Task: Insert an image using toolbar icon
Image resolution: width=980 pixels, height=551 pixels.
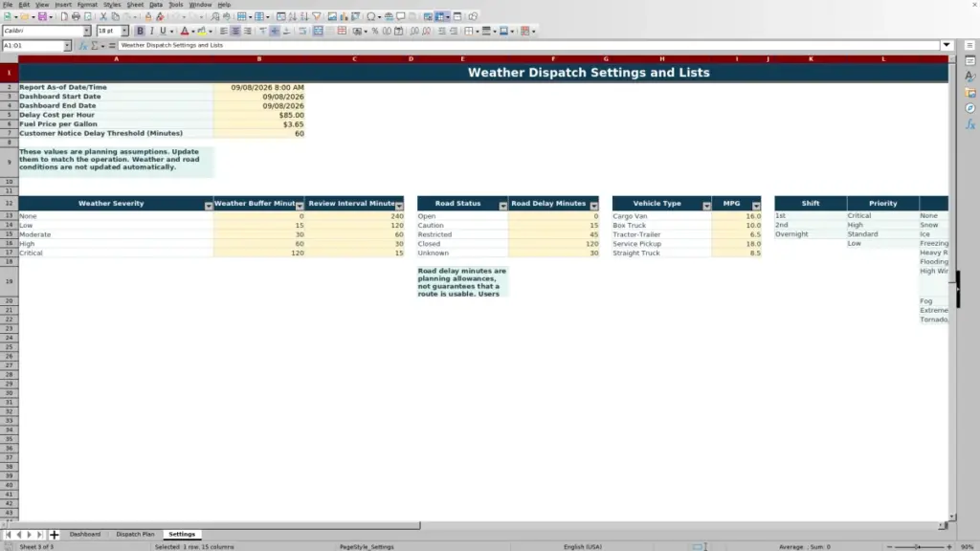Action: click(332, 16)
